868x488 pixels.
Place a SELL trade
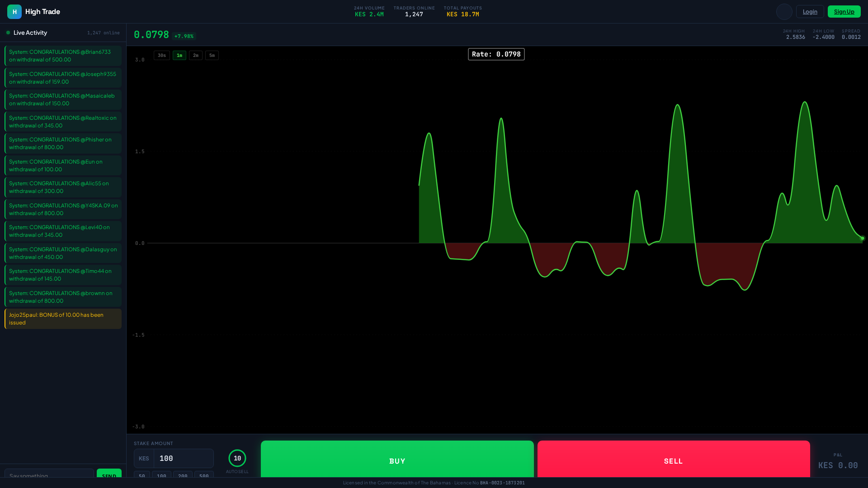(x=674, y=459)
